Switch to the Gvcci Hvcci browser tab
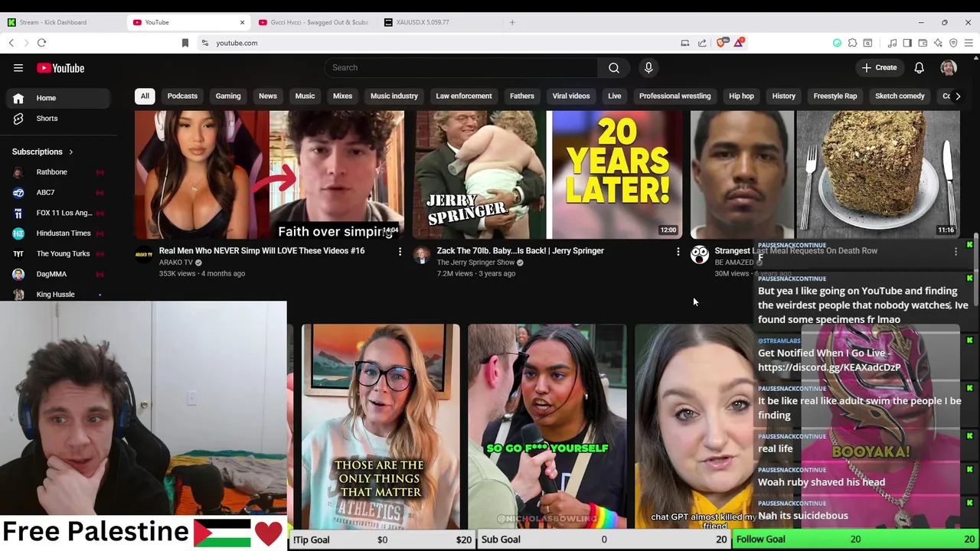This screenshot has width=980, height=551. (x=312, y=22)
